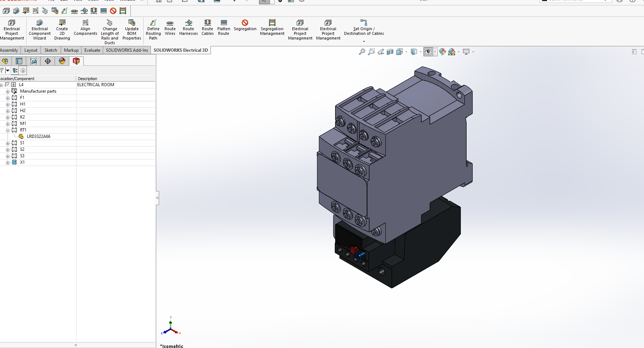This screenshot has width=644, height=348.
Task: Click the Zoom to Fit magnifier
Action: coord(362,52)
